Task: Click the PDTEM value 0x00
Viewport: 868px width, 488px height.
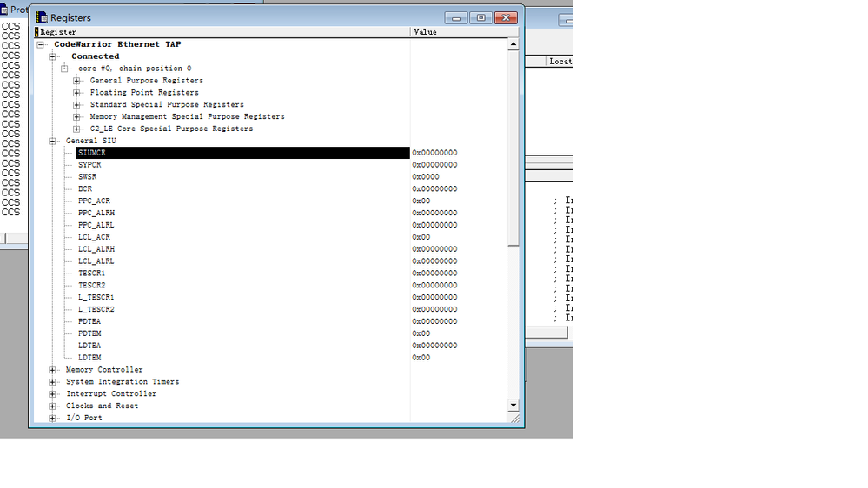Action: click(421, 333)
